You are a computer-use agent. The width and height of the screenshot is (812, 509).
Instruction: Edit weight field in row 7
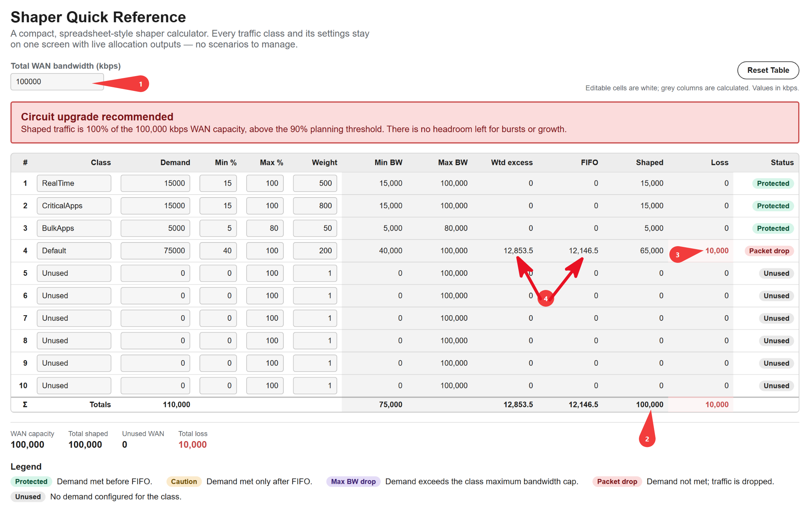click(315, 318)
